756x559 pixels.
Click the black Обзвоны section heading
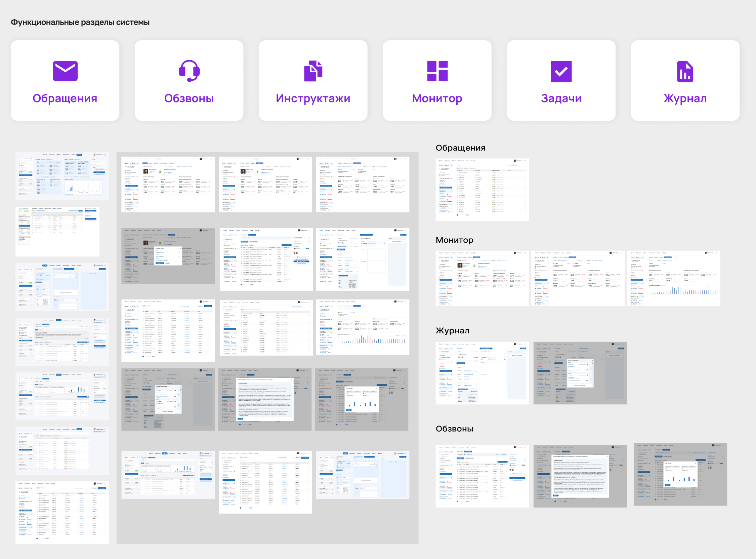(454, 429)
